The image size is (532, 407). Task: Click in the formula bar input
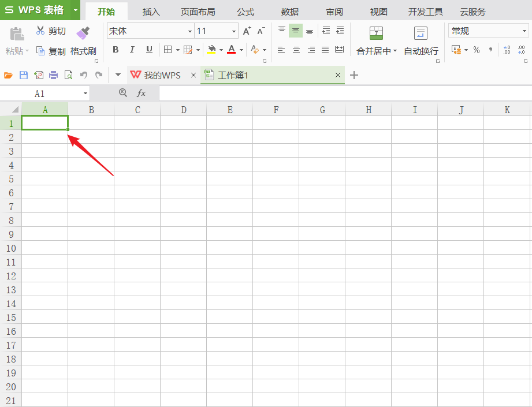[x=345, y=94]
